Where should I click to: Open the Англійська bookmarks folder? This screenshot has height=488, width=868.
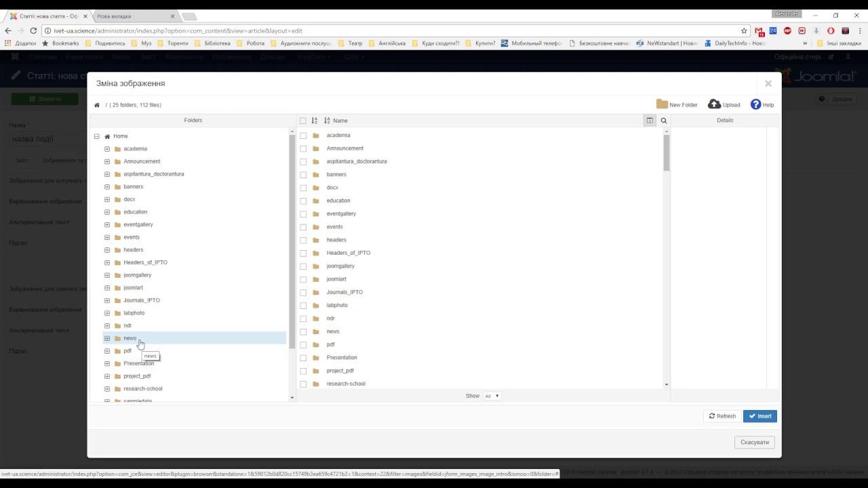click(387, 43)
